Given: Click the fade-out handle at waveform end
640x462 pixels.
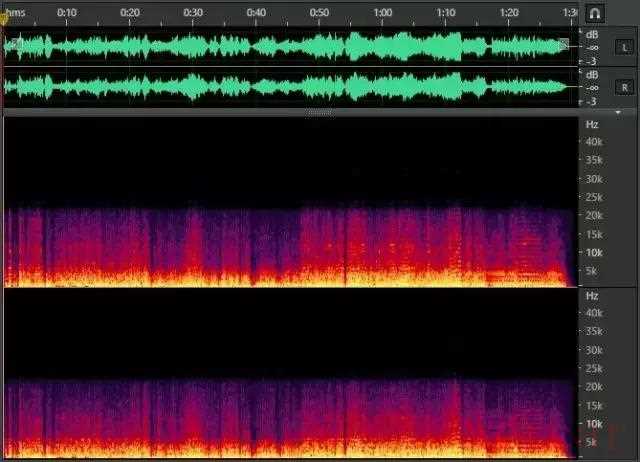Looking at the screenshot, I should pyautogui.click(x=563, y=44).
